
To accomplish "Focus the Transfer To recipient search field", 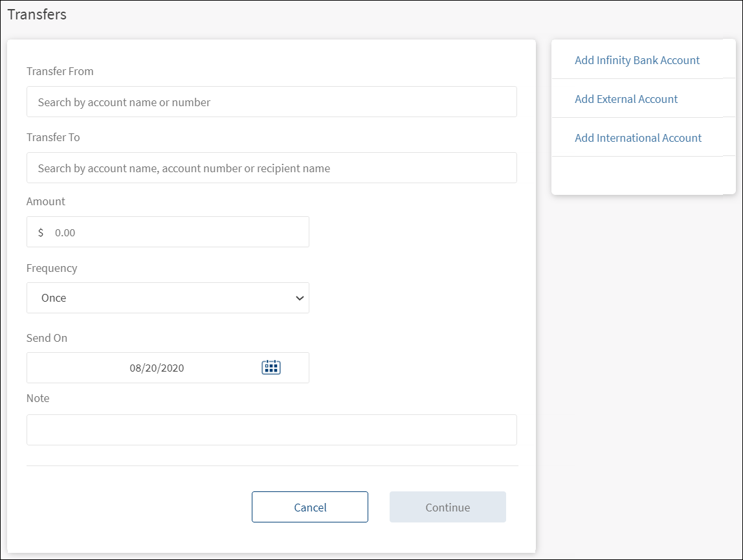I will coord(271,168).
